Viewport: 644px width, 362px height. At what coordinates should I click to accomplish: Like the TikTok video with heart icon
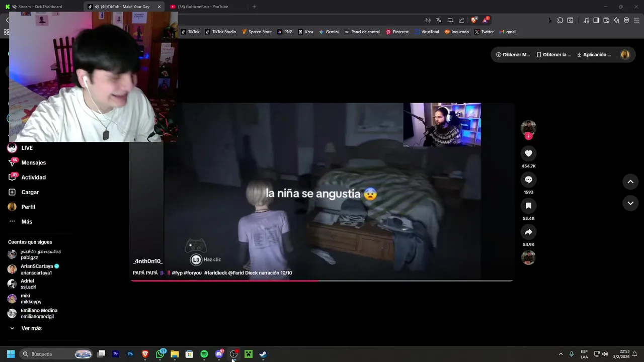(x=528, y=153)
